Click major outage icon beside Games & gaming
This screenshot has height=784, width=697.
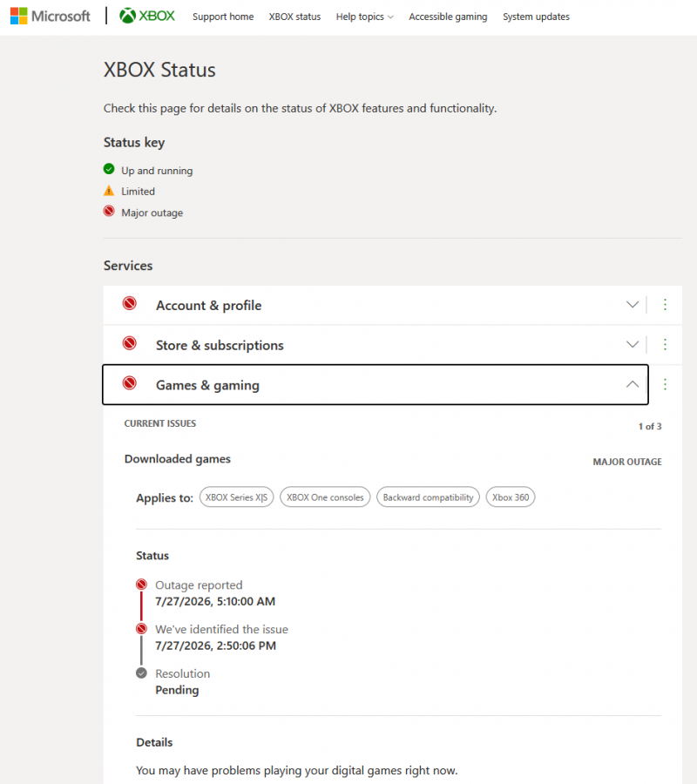130,383
